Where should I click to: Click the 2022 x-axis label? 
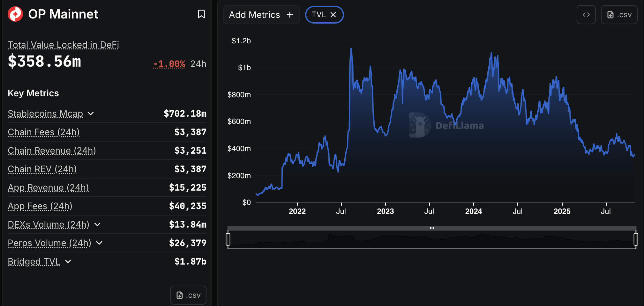click(x=297, y=211)
